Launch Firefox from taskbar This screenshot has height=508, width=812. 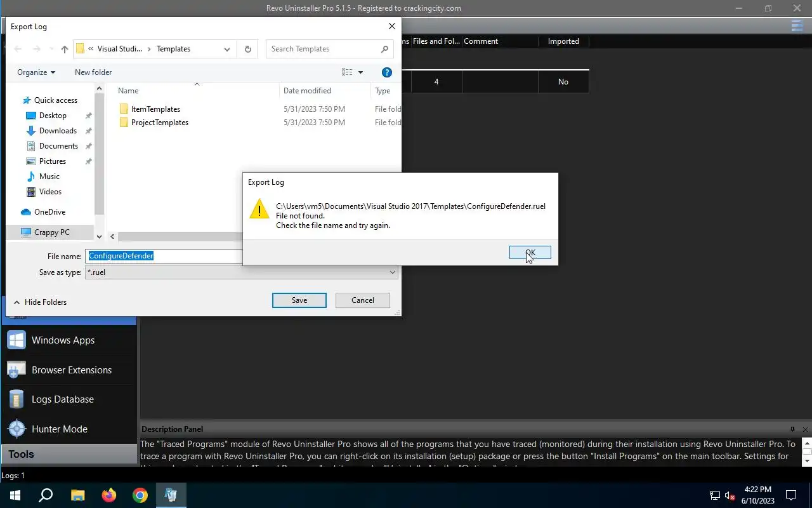109,495
